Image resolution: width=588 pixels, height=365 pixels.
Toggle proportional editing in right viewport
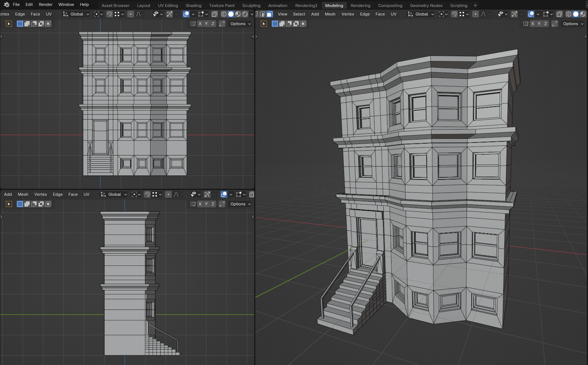[x=476, y=14]
